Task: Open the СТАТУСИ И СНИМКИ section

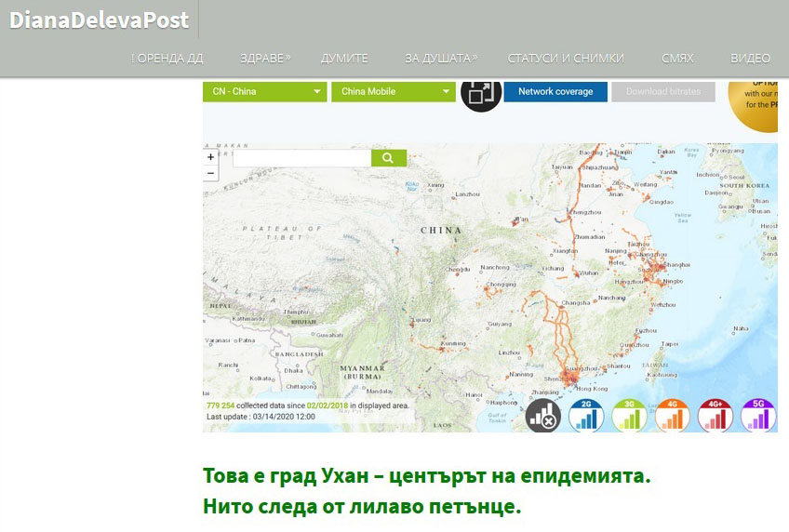Action: 566,58
